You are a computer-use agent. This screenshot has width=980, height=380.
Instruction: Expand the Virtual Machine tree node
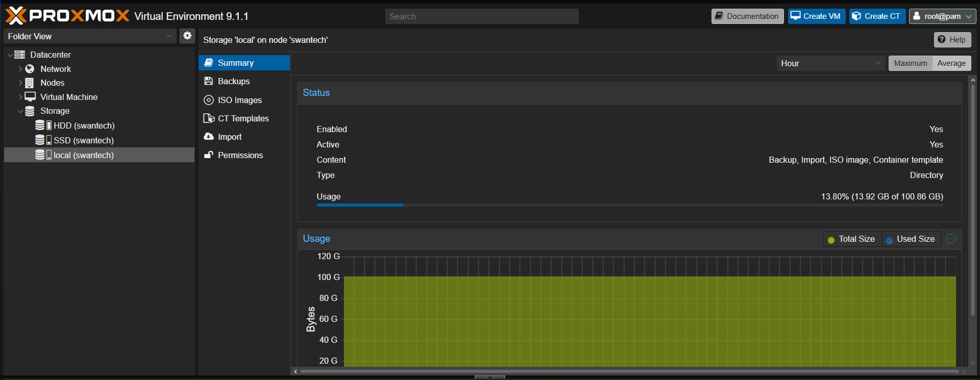20,96
